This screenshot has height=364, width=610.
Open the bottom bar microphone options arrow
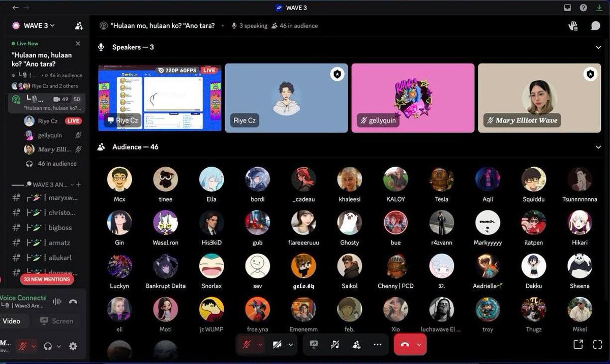point(260,344)
